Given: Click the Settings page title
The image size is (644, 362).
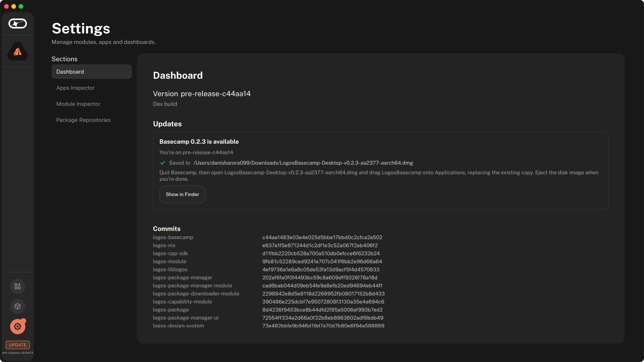Looking at the screenshot, I should point(81,29).
